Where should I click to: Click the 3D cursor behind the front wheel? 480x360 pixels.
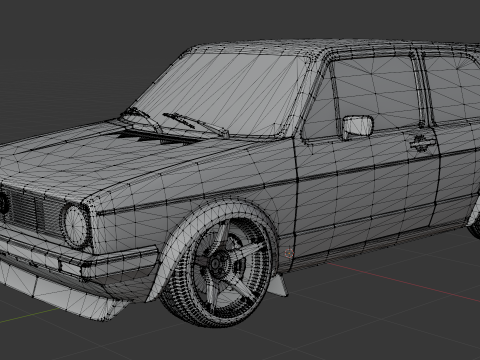(x=289, y=254)
